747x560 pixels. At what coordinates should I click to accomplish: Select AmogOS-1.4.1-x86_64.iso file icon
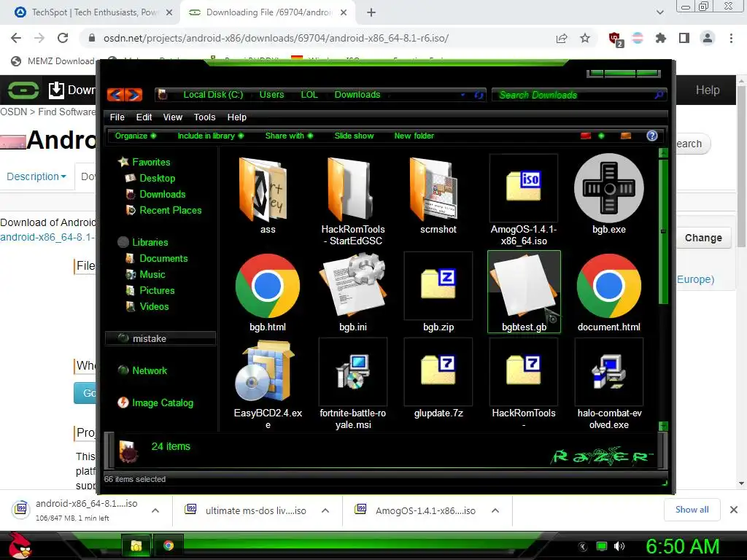pyautogui.click(x=523, y=187)
